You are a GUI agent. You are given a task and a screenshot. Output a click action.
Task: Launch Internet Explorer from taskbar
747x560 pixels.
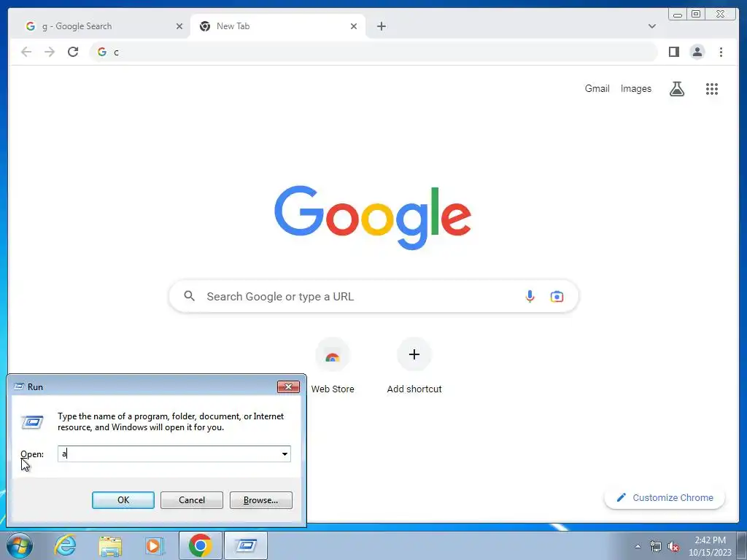pyautogui.click(x=65, y=545)
